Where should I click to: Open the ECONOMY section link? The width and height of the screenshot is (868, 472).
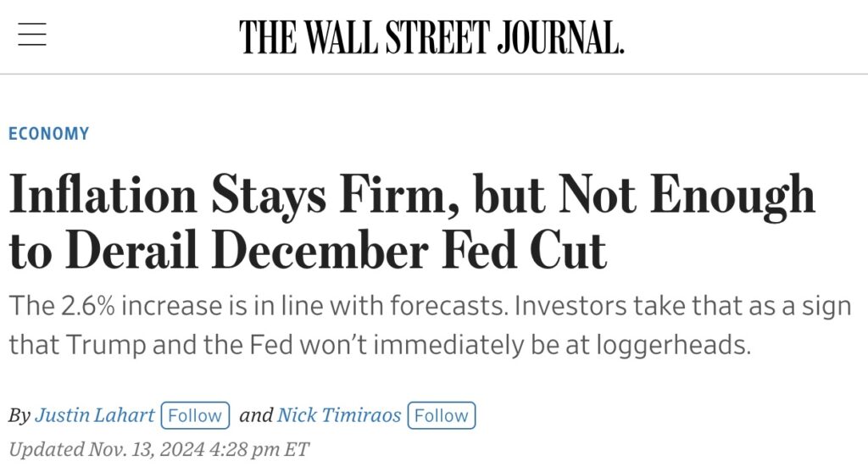[48, 134]
